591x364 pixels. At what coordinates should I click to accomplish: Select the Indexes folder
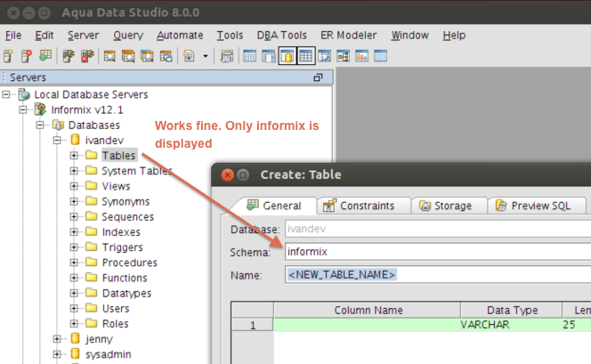[121, 231]
